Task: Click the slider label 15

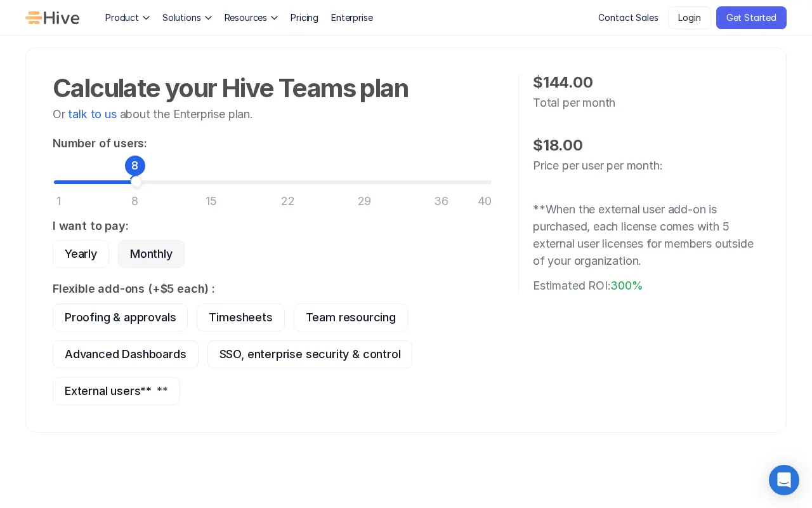Action: [x=211, y=201]
